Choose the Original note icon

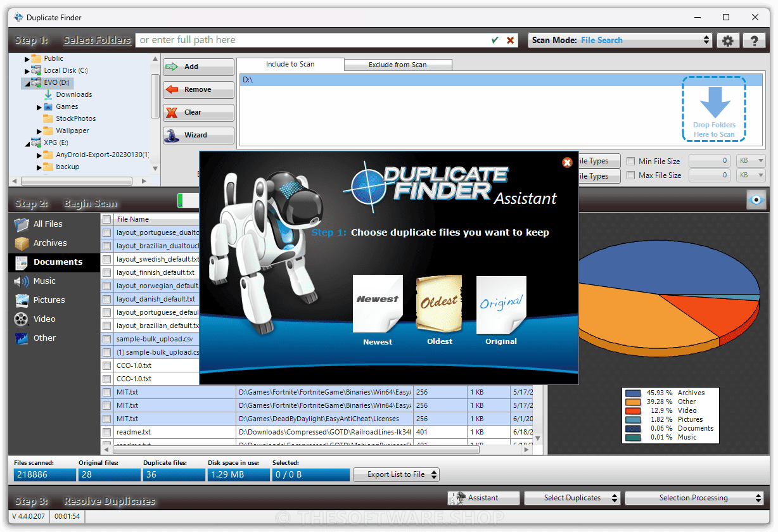click(x=501, y=304)
